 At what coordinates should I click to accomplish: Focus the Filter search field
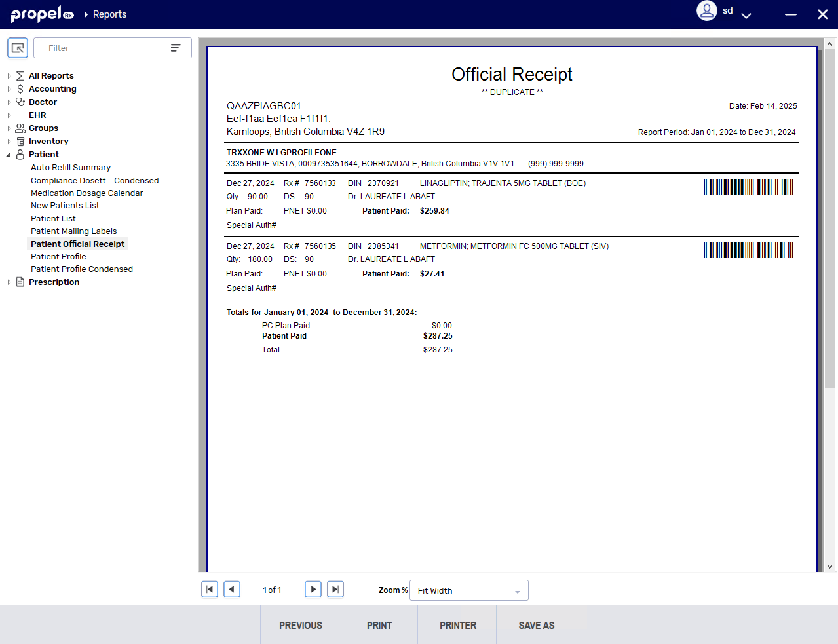coord(113,48)
